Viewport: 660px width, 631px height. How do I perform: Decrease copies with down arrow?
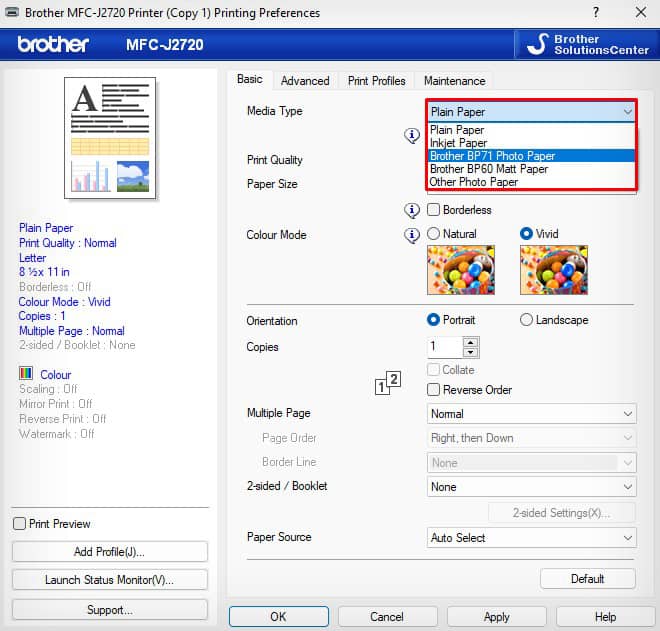471,352
